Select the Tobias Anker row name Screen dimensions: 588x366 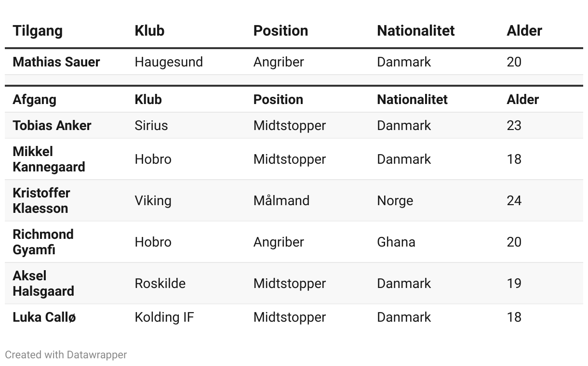[52, 125]
